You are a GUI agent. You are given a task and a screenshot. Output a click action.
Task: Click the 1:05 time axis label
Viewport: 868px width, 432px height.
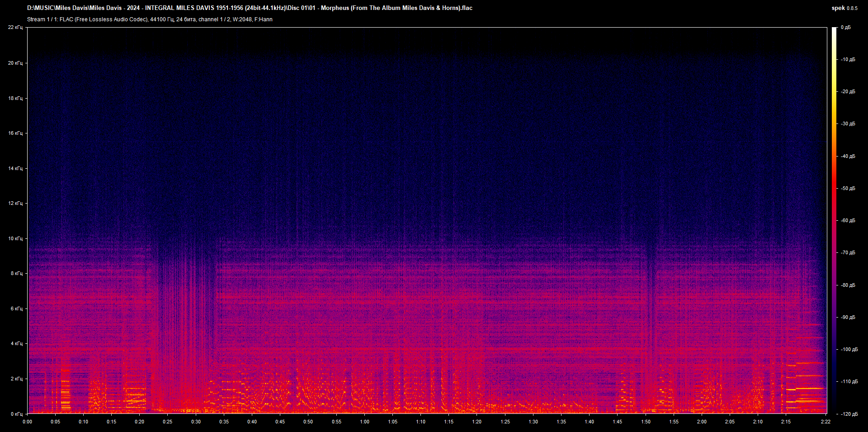pos(392,422)
